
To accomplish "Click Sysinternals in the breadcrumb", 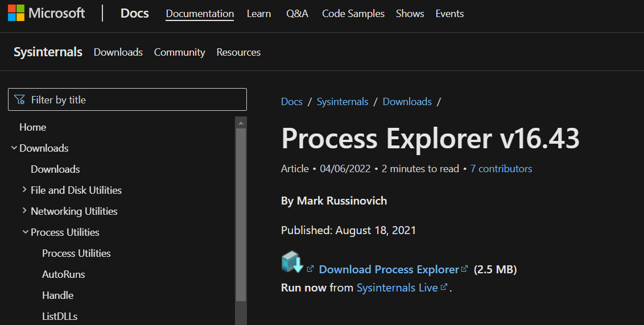I will pos(342,101).
